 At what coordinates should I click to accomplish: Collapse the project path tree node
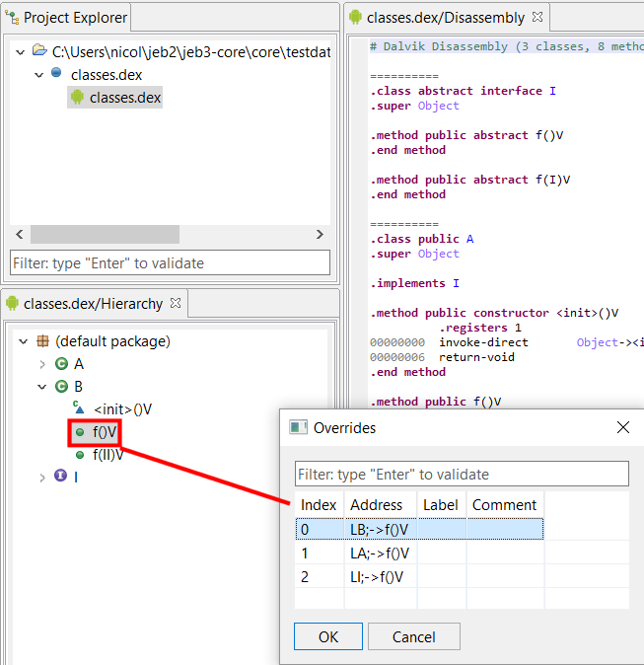(x=20, y=52)
